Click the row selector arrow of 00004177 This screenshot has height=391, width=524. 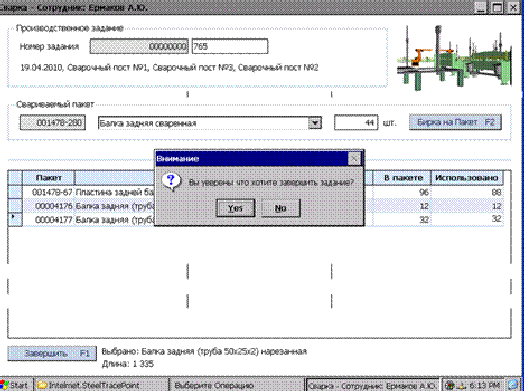pos(15,220)
